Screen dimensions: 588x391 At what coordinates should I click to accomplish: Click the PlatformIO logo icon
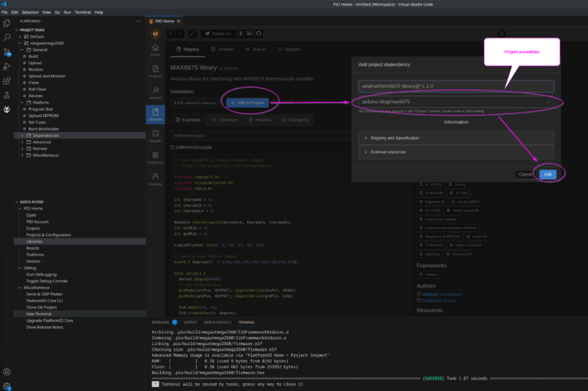click(155, 34)
